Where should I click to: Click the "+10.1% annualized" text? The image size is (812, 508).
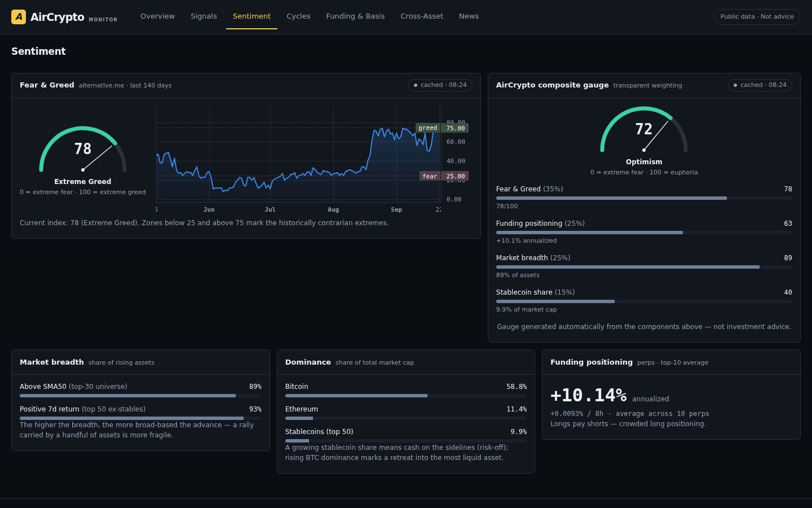pos(526,240)
